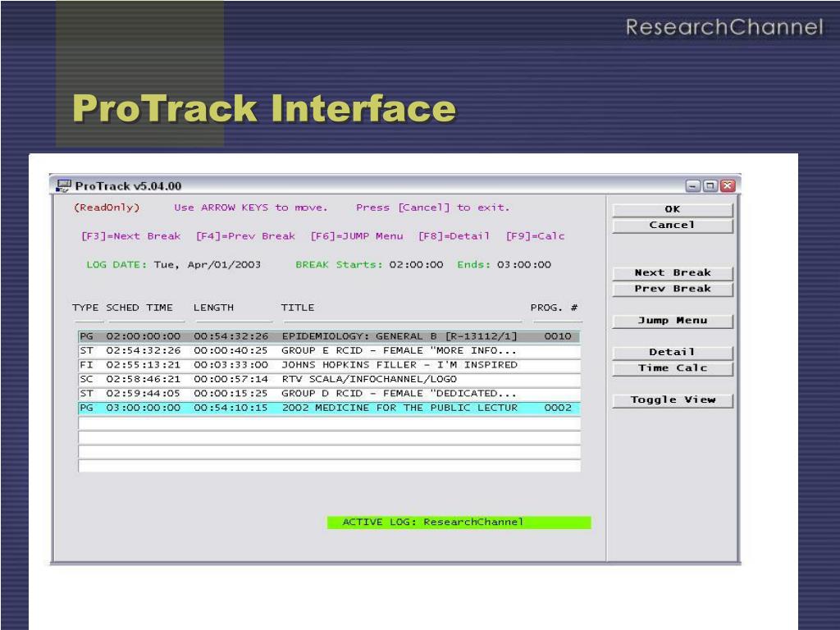Minimize the ProTrack window
This screenshot has width=840, height=630.
[692, 186]
